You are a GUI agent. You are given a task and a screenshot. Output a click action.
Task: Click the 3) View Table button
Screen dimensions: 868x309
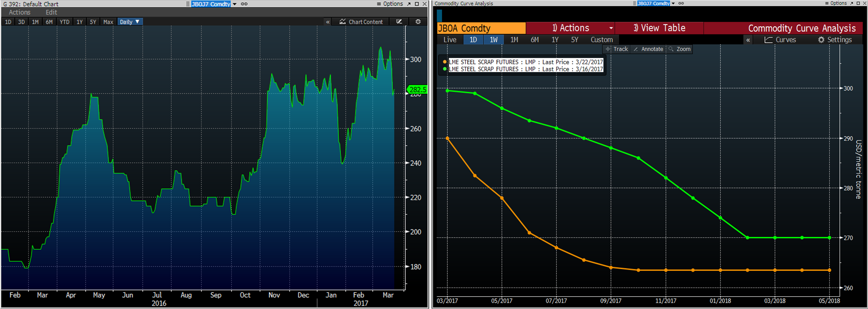click(659, 28)
